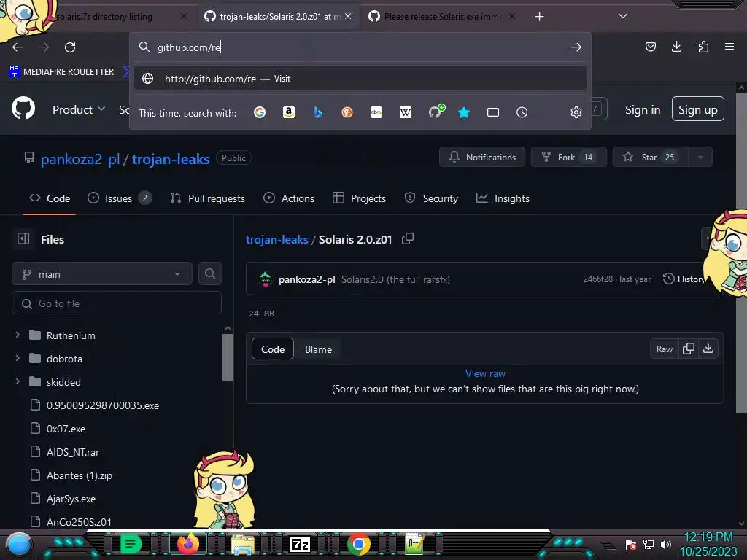Viewport: 747px width, 560px height.
Task: Open AIDS_NT.rar in the file tree
Action: tap(72, 452)
